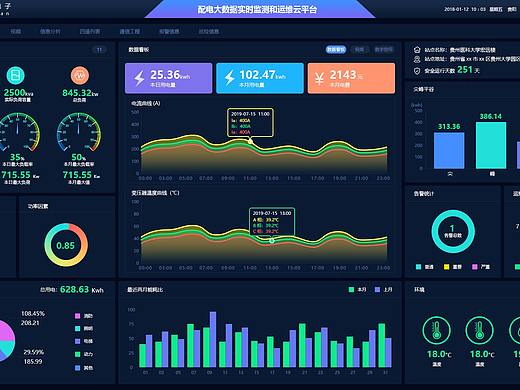The height and width of the screenshot is (390, 520).
Task: Click the 50% load-rate gauge
Action: click(x=79, y=132)
